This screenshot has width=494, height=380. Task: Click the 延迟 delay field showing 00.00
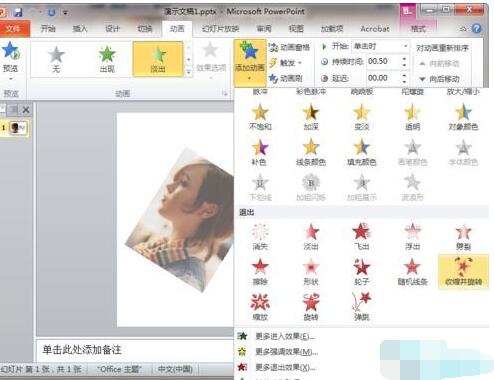[383, 78]
